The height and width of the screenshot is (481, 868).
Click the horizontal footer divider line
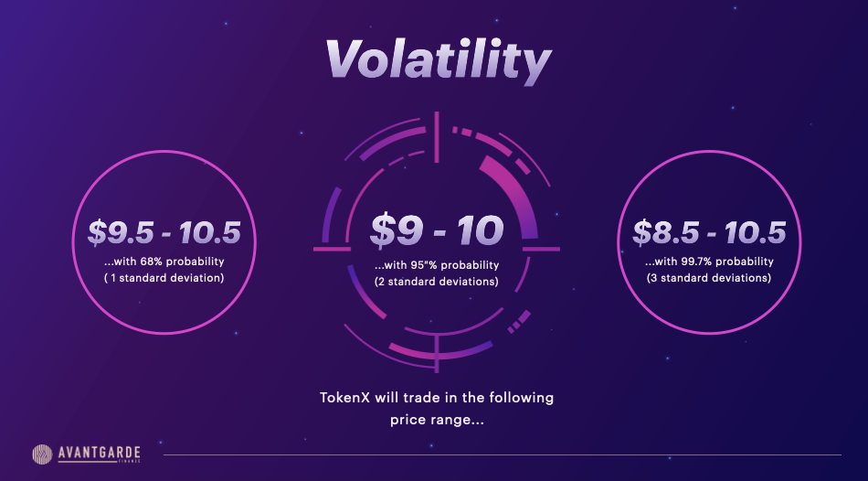[x=503, y=455]
